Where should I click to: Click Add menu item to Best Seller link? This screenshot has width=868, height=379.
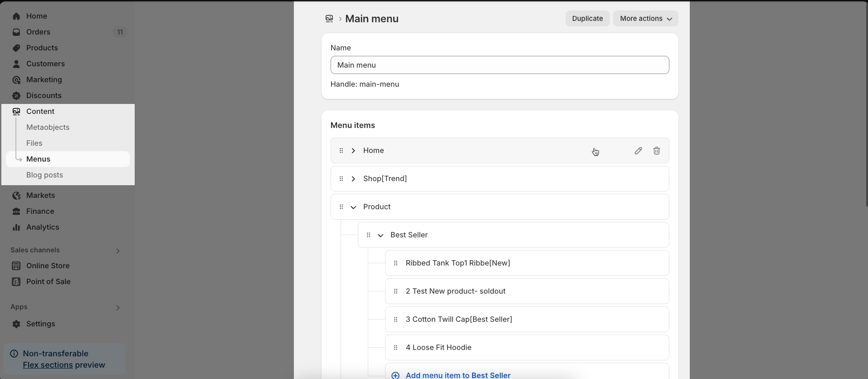click(x=458, y=375)
